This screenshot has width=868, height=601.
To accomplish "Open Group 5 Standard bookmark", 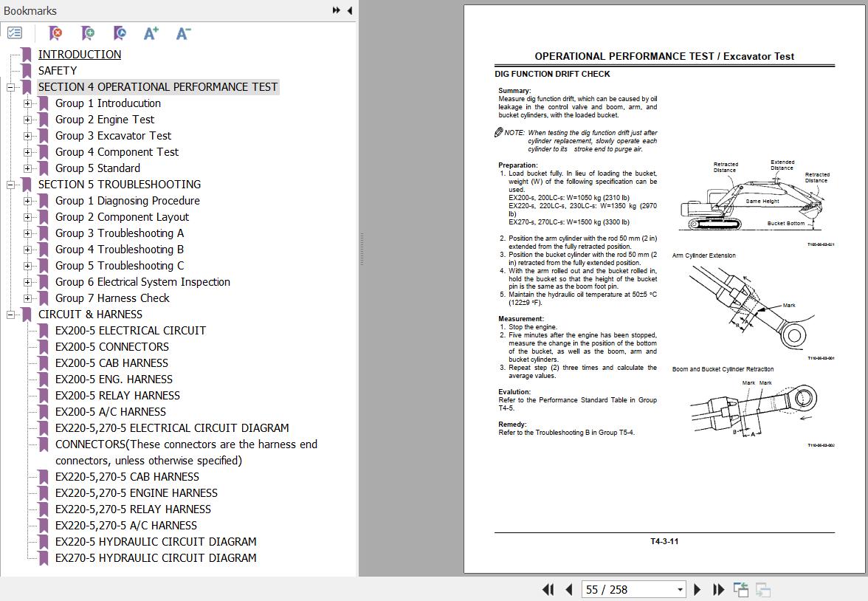I will pos(97,168).
